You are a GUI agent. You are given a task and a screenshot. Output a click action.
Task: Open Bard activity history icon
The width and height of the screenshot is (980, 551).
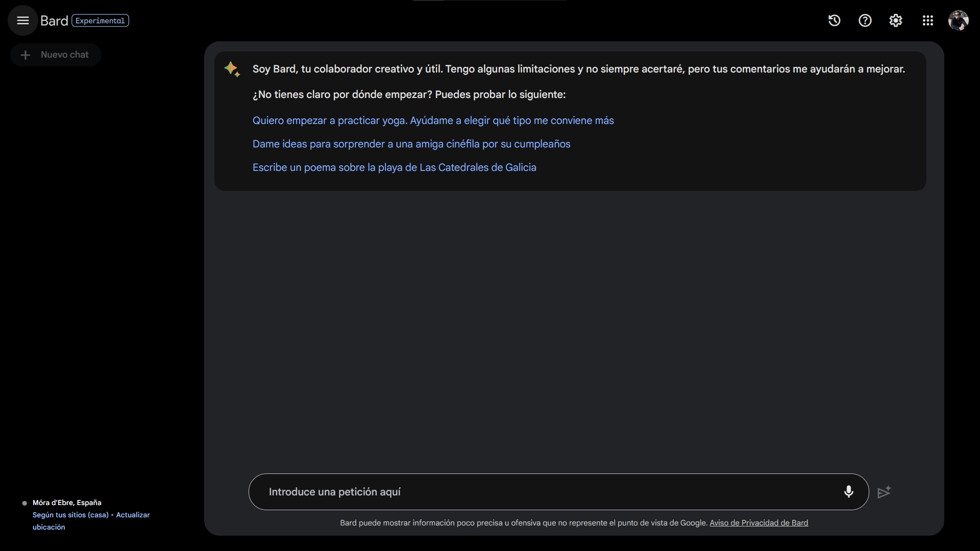(x=834, y=20)
